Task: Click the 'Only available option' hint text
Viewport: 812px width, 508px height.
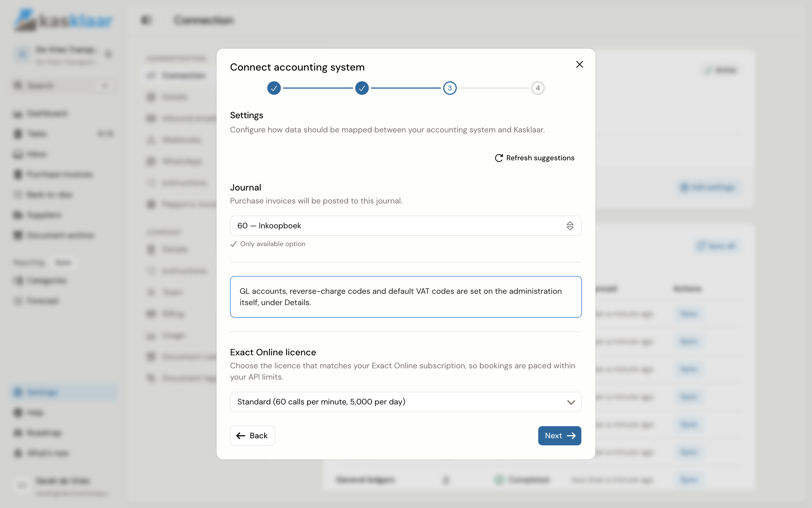Action: (272, 244)
